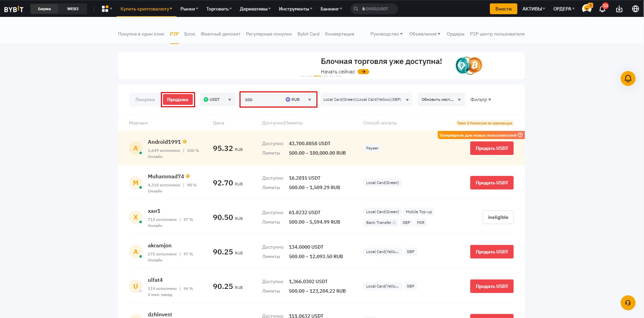Click the help question icon on popular badge
644x318 pixels.
pyautogui.click(x=520, y=135)
